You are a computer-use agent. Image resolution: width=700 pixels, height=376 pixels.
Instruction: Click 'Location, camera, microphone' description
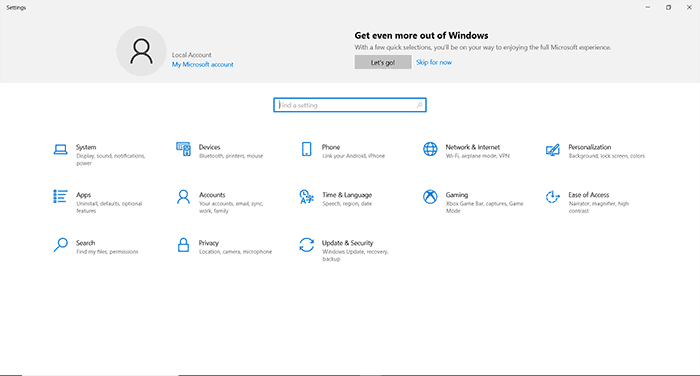click(235, 252)
